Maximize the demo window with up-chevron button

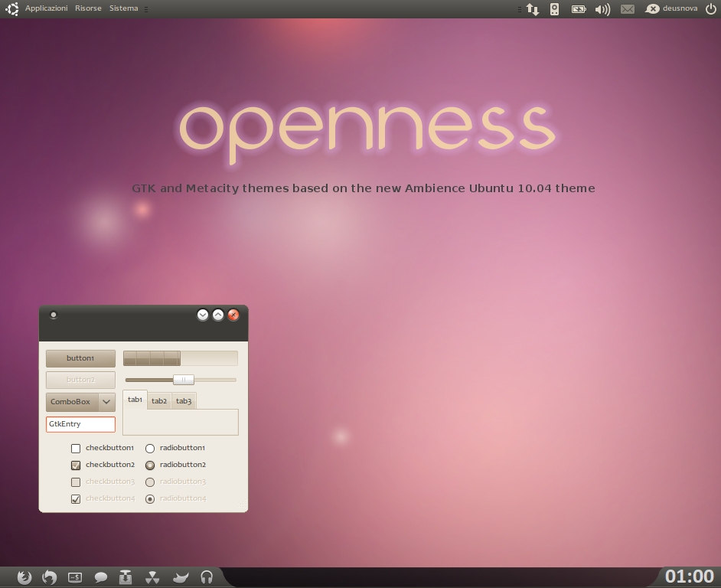(x=218, y=315)
